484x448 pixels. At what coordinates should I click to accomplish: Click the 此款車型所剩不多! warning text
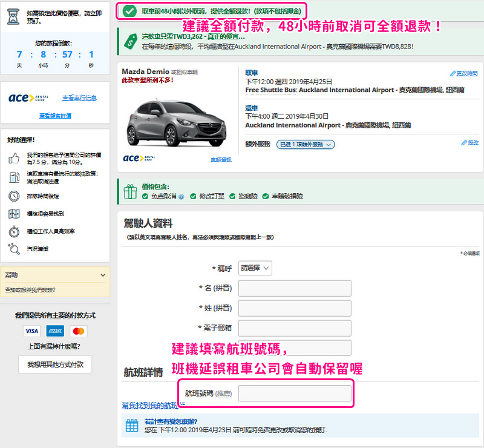(x=148, y=81)
